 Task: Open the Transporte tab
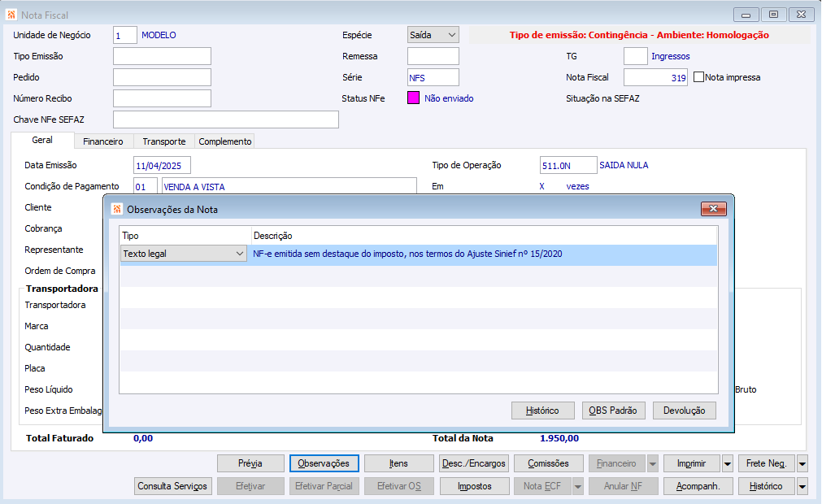pos(164,141)
